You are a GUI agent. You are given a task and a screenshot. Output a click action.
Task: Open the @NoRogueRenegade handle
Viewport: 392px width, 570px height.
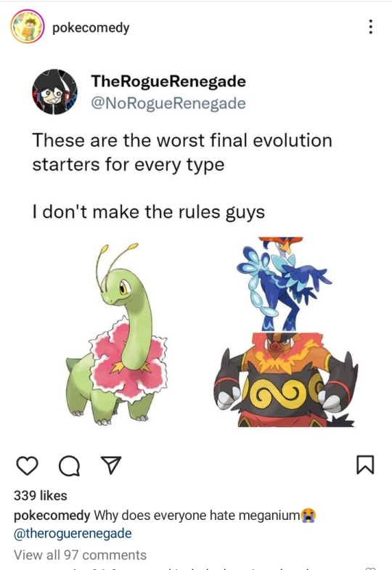[168, 103]
